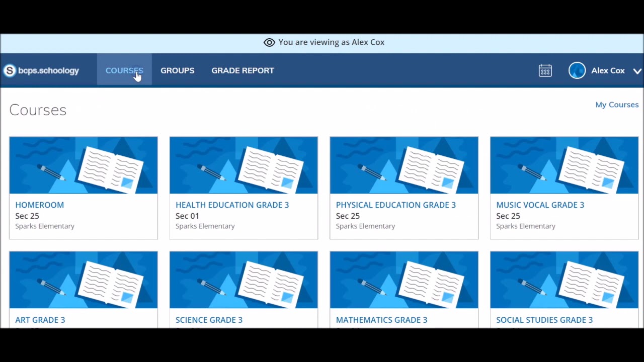Click Art Grade 3 thumbnail image

(84, 280)
